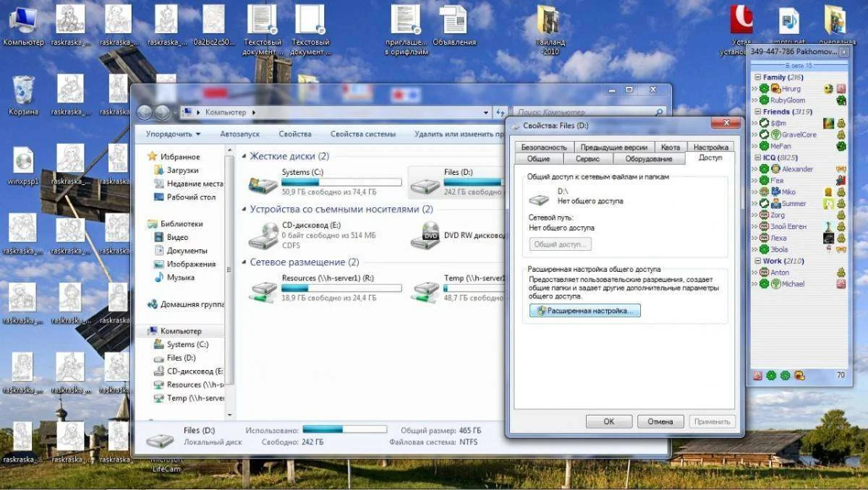Select Избранное header in navigation pane
This screenshot has height=490, width=868.
pos(174,157)
